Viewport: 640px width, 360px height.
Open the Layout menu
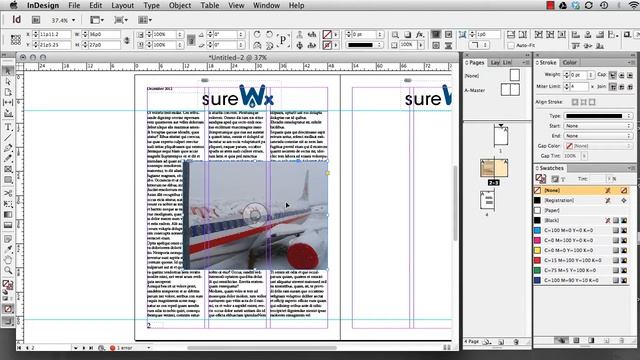pyautogui.click(x=122, y=5)
